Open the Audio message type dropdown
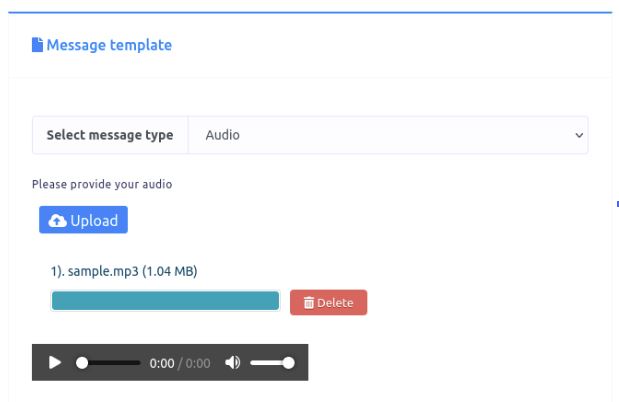The width and height of the screenshot is (619, 402). (388, 135)
